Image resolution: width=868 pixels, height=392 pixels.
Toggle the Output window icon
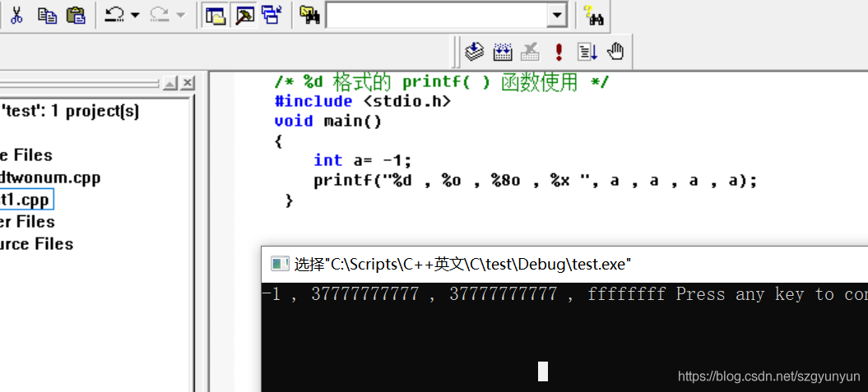(x=244, y=15)
